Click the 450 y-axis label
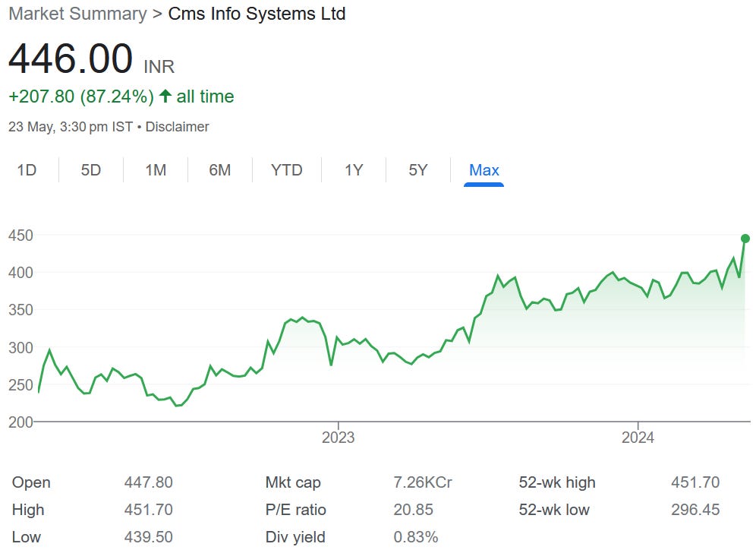The width and height of the screenshot is (756, 550). pyautogui.click(x=20, y=235)
